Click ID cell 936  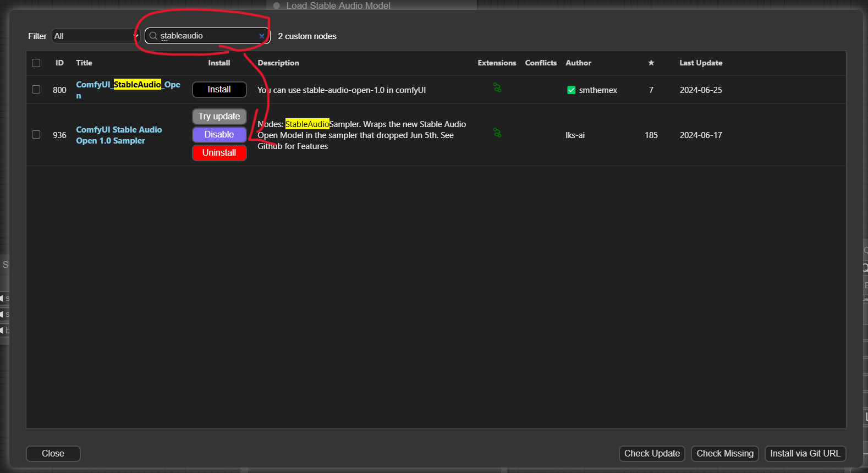[59, 135]
